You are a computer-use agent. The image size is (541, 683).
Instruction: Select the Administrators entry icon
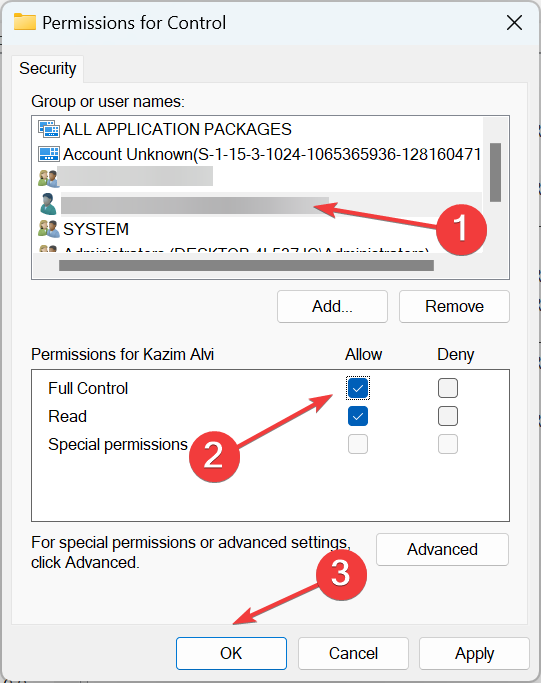[48, 249]
